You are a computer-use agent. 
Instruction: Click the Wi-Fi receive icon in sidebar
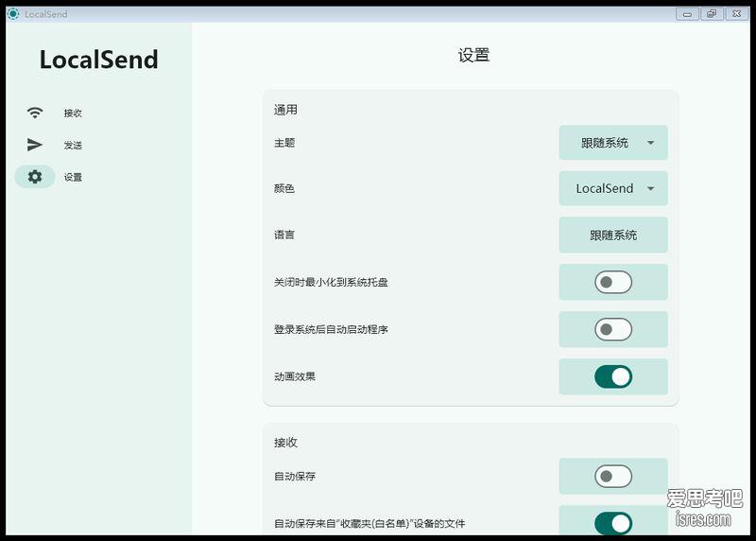pyautogui.click(x=35, y=113)
